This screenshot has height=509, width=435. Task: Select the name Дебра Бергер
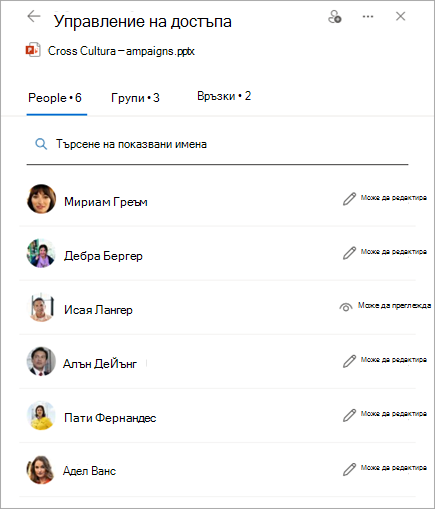(103, 256)
